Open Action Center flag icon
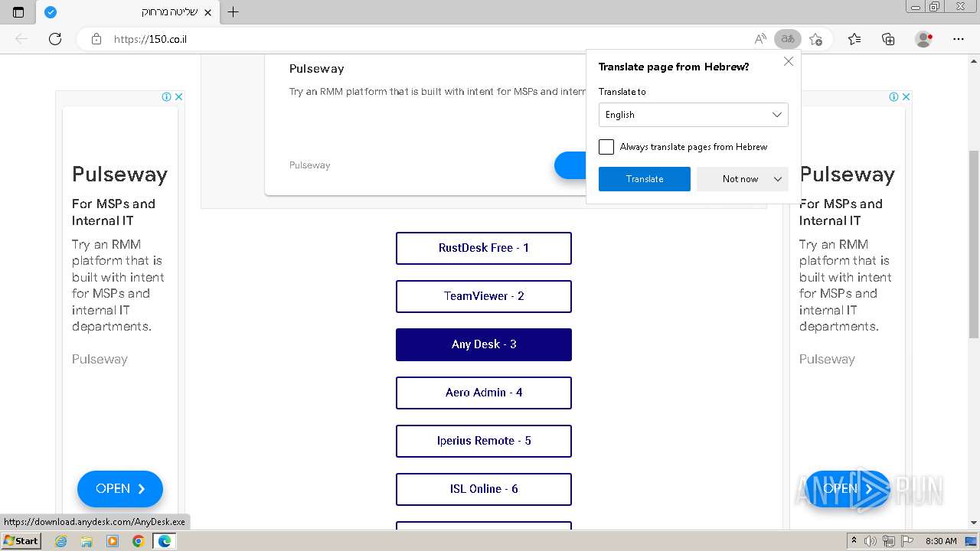Viewport: 980px width, 551px height. click(x=906, y=541)
